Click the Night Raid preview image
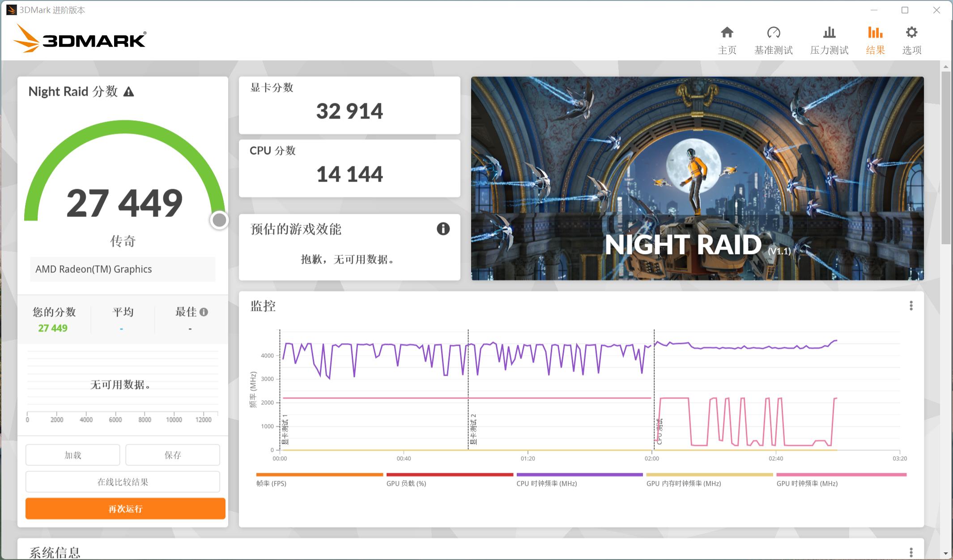 [x=697, y=178]
